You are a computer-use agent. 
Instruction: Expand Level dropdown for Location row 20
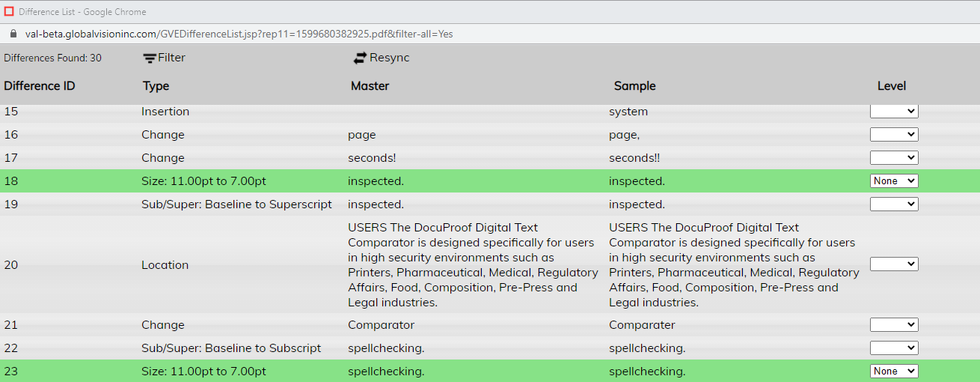pos(893,264)
